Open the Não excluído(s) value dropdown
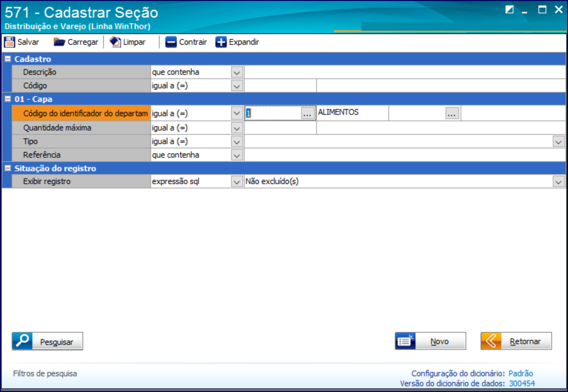The image size is (568, 392). click(x=558, y=181)
